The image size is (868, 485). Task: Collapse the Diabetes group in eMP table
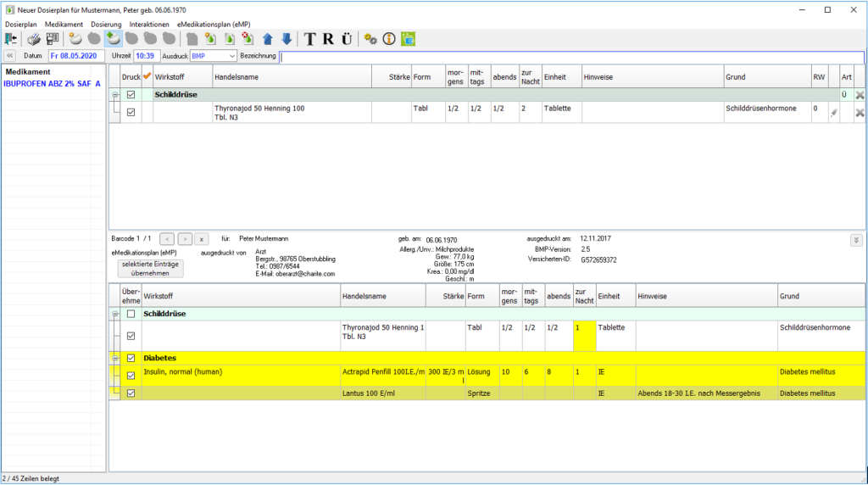pyautogui.click(x=114, y=358)
